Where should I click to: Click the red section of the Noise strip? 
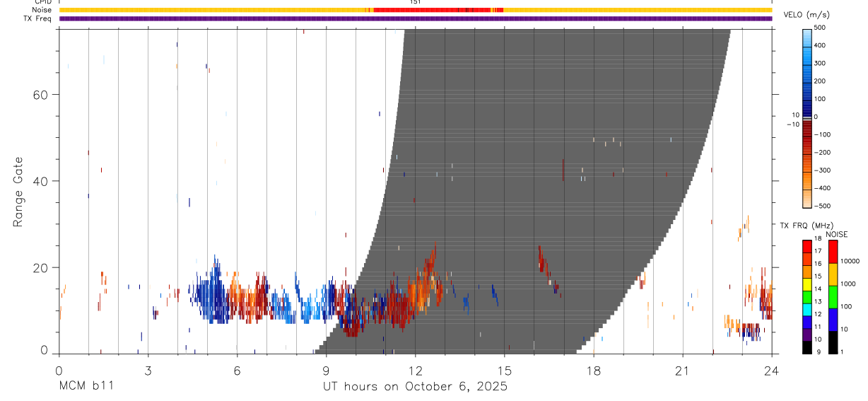click(x=438, y=10)
